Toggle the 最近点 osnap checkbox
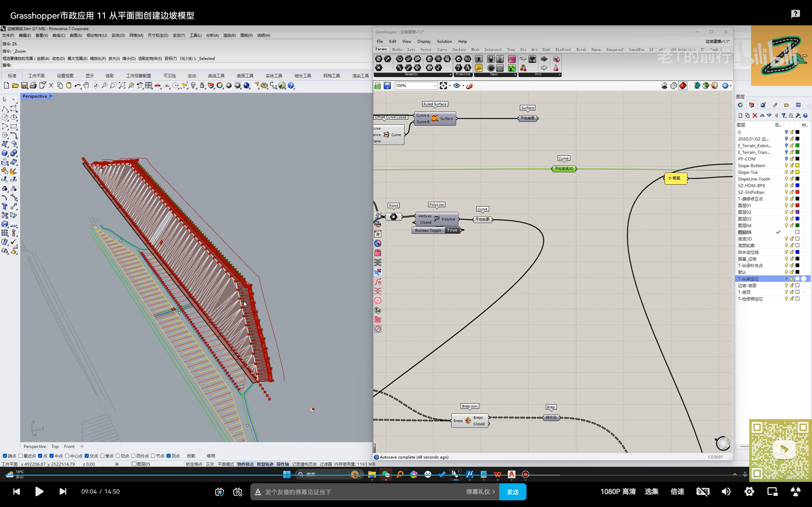 21,456
